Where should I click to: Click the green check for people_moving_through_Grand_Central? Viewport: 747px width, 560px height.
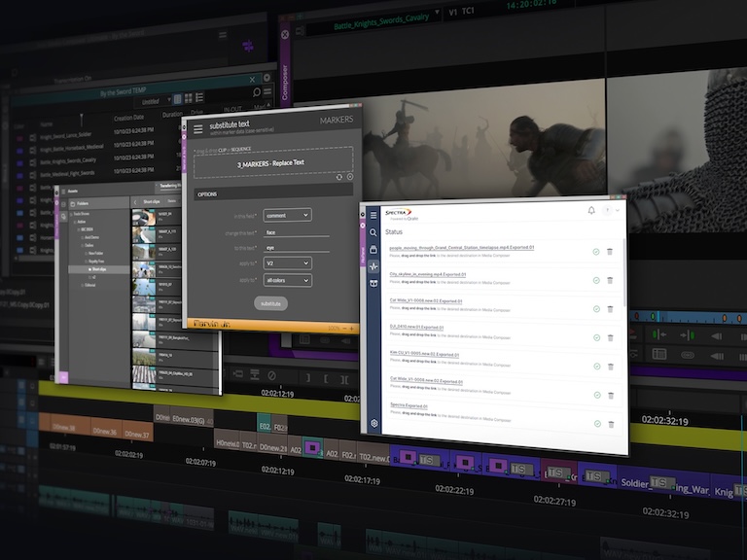[596, 252]
